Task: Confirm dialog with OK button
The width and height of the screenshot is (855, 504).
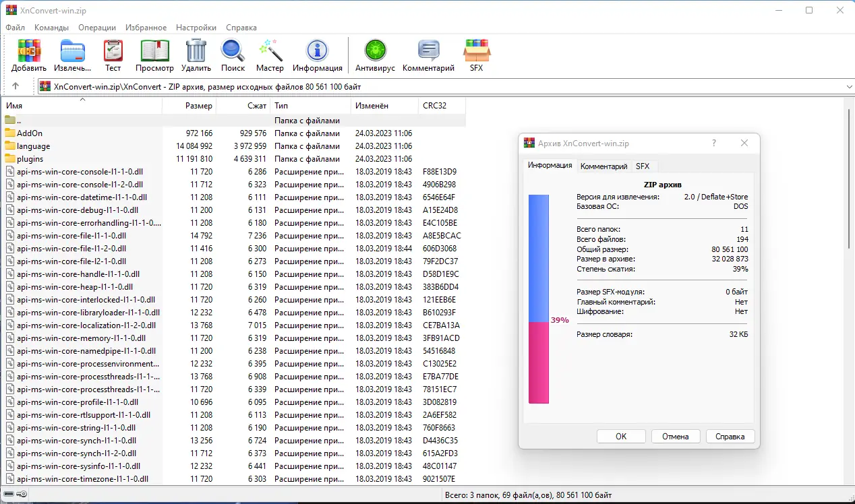Action: click(621, 437)
